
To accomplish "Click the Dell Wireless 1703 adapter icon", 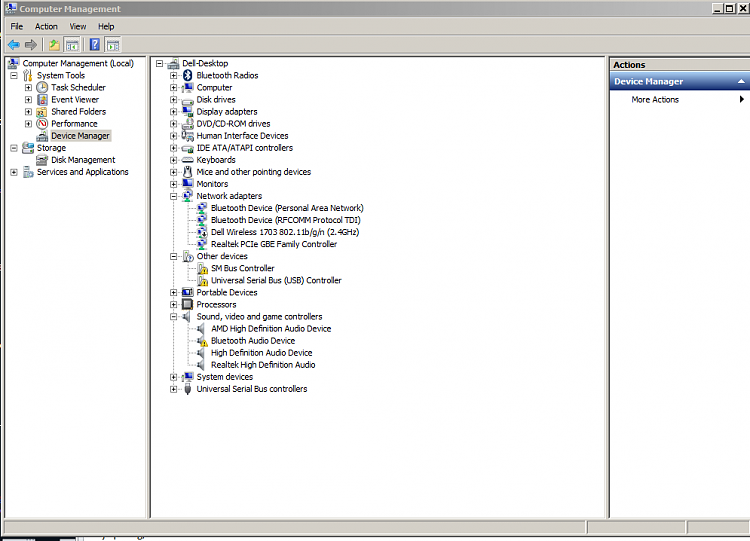I will coord(202,232).
